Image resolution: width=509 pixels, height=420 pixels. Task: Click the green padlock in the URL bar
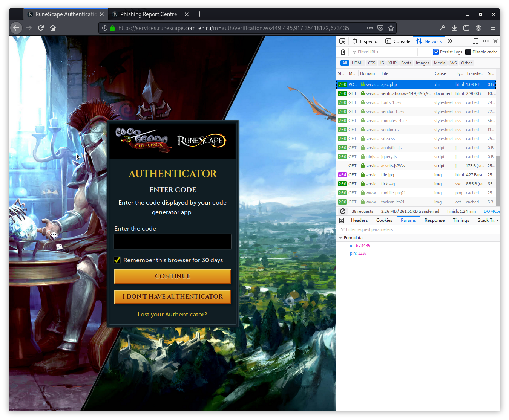click(112, 28)
